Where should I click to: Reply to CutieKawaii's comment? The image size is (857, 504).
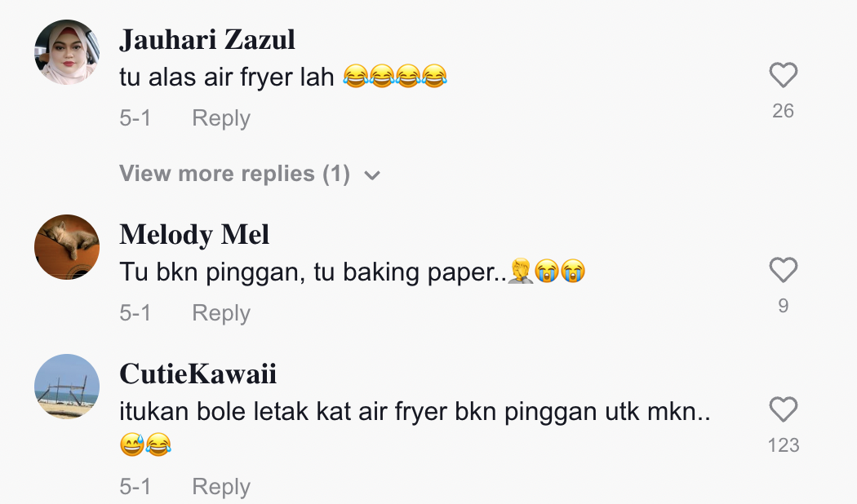click(221, 487)
